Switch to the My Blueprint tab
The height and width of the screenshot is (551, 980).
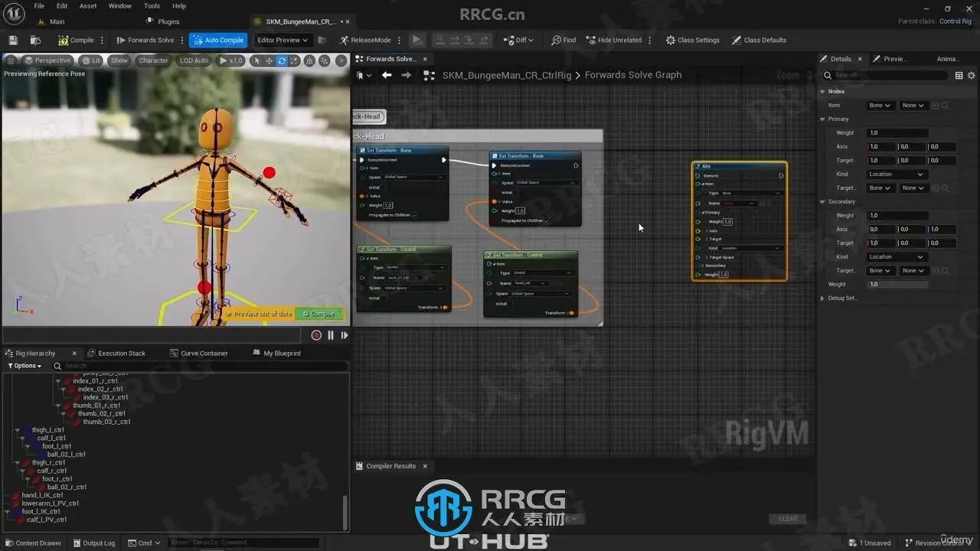tap(276, 354)
